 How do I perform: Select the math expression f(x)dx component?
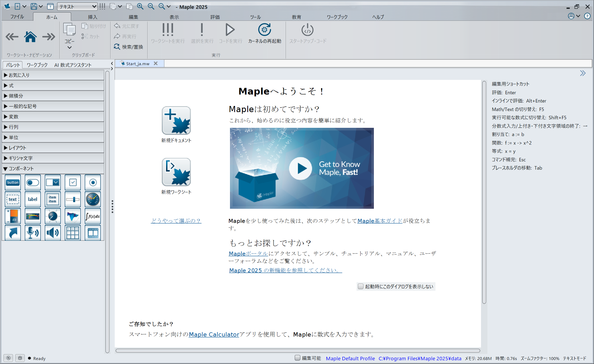93,216
